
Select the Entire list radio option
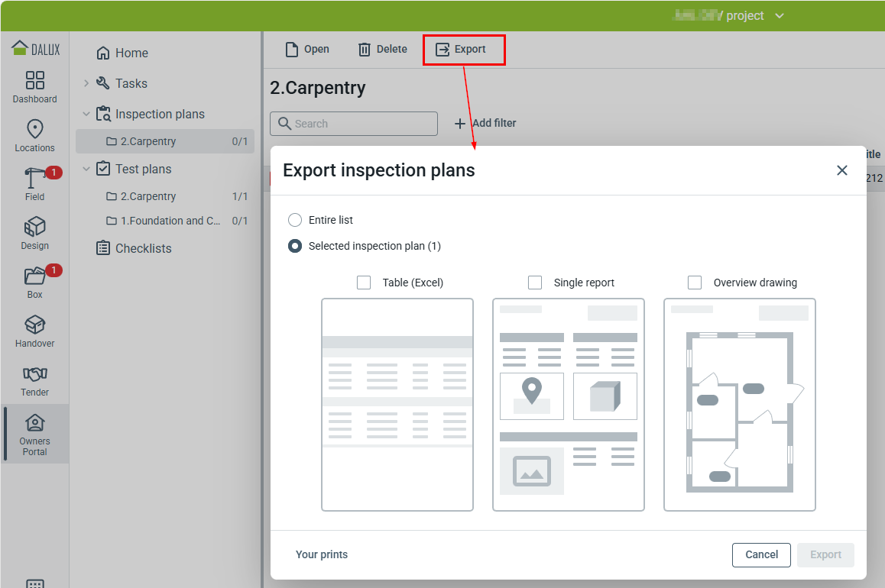[x=295, y=220]
